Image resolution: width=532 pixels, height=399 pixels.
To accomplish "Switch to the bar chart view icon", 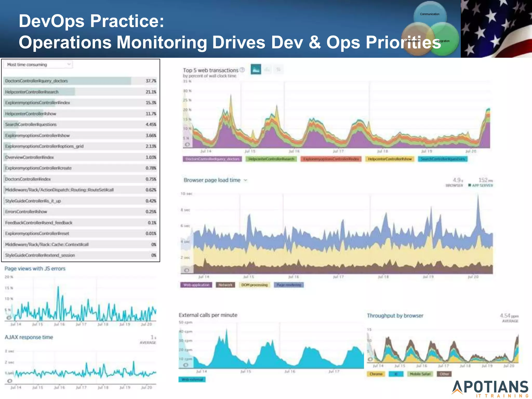I will [x=267, y=69].
